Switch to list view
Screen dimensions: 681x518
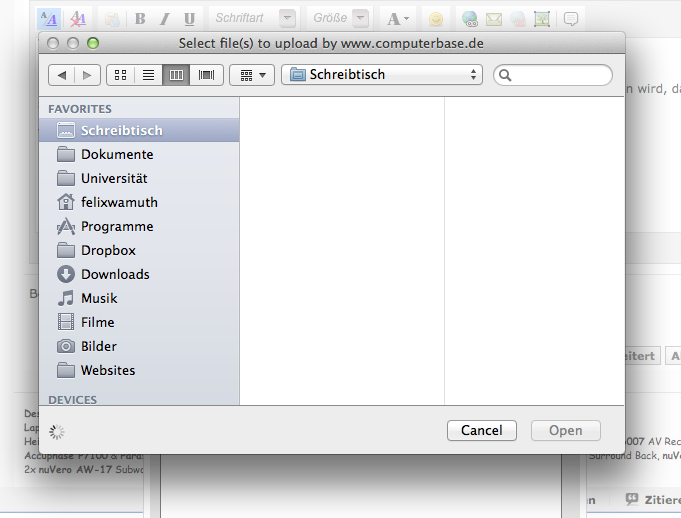tap(149, 75)
